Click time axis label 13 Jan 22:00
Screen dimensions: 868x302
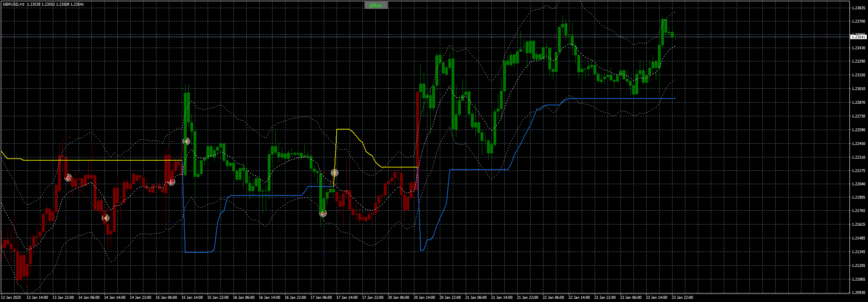click(x=63, y=298)
